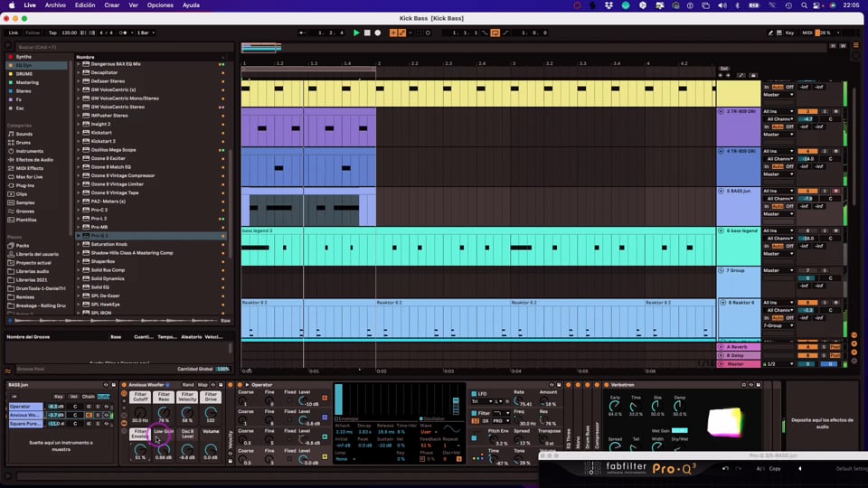Screen dimensions: 868x488
Task: Expand the Ozone 9 Exciter plug-in
Action: [79, 158]
